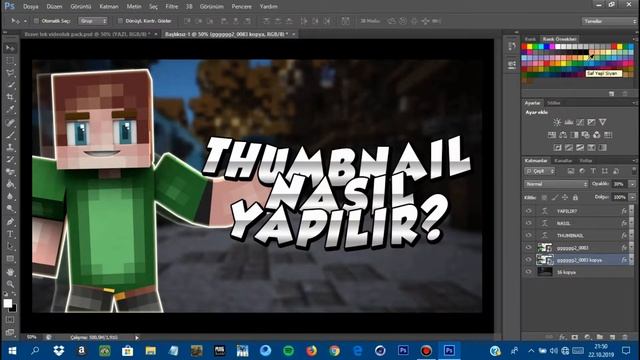Screen dimensions: 640x360
Task: Delete layer using the trash icon
Action: click(624, 337)
